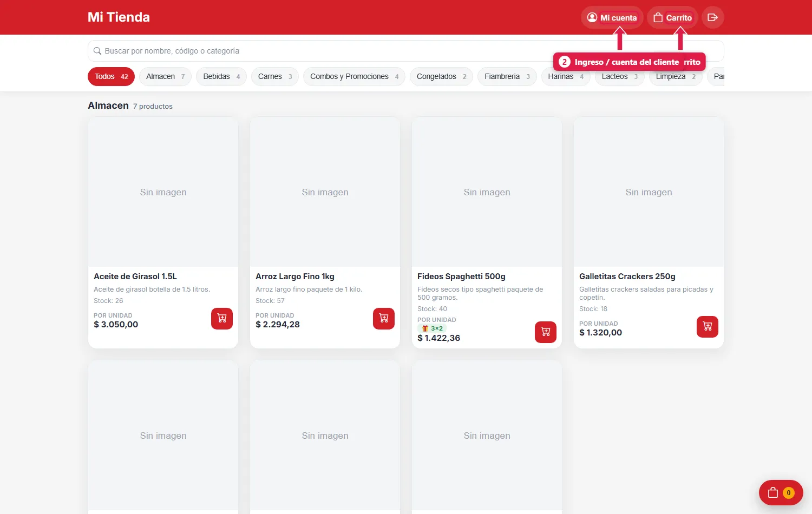This screenshot has height=514, width=812.
Task: Click the Fideos Spaghetti 500g title
Action: [461, 276]
